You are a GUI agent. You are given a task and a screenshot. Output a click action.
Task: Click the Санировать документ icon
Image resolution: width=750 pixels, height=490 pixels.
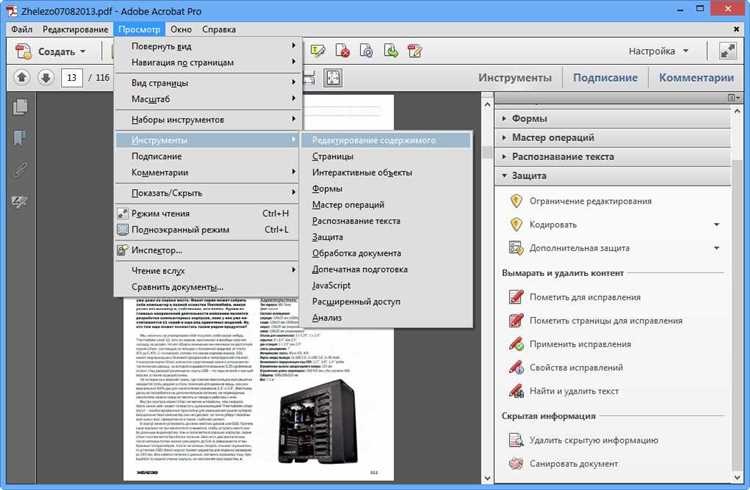click(516, 463)
